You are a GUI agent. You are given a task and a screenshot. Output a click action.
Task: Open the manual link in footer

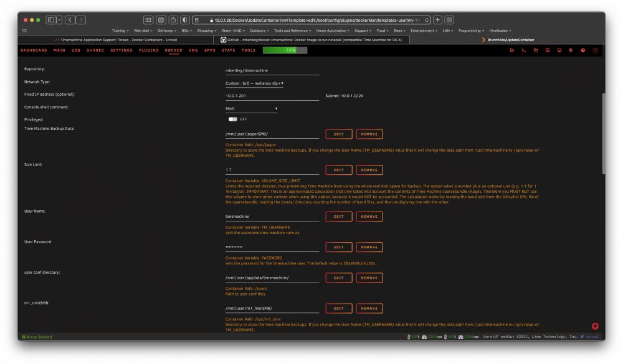[592, 337]
